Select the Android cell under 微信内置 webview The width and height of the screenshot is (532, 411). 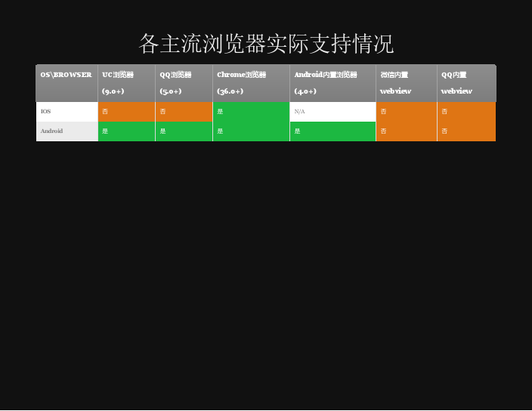pyautogui.click(x=406, y=131)
